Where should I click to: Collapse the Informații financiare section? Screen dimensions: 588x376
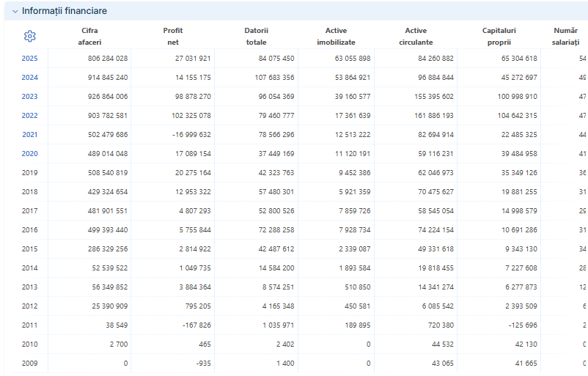tap(15, 11)
